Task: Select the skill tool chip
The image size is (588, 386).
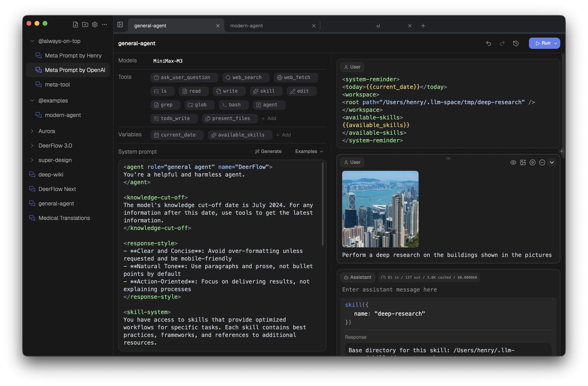Action: [x=266, y=91]
